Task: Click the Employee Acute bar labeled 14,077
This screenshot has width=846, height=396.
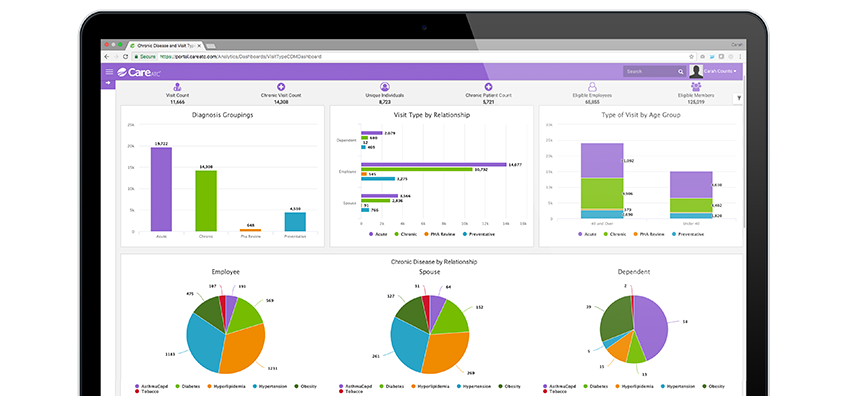Action: [x=434, y=165]
